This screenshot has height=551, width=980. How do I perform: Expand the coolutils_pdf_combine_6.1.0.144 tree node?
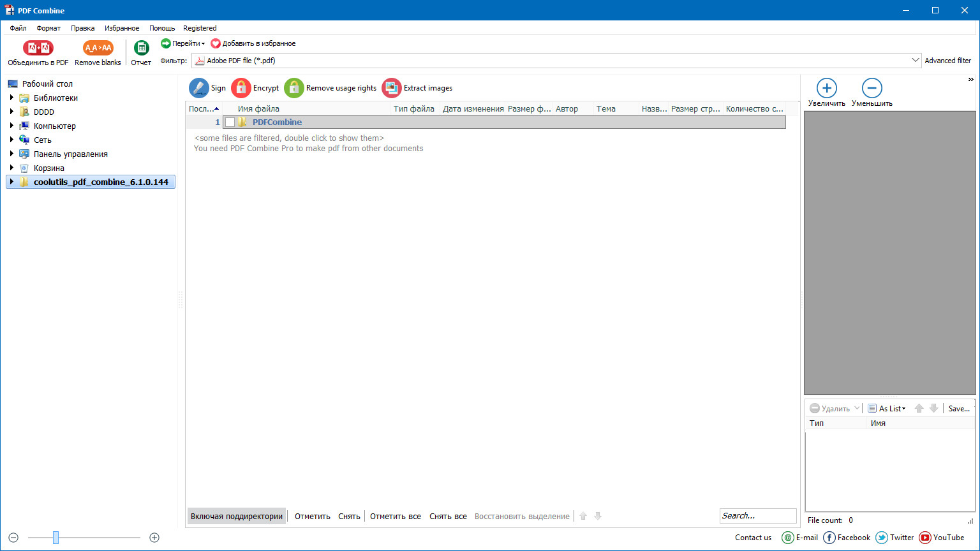point(11,182)
